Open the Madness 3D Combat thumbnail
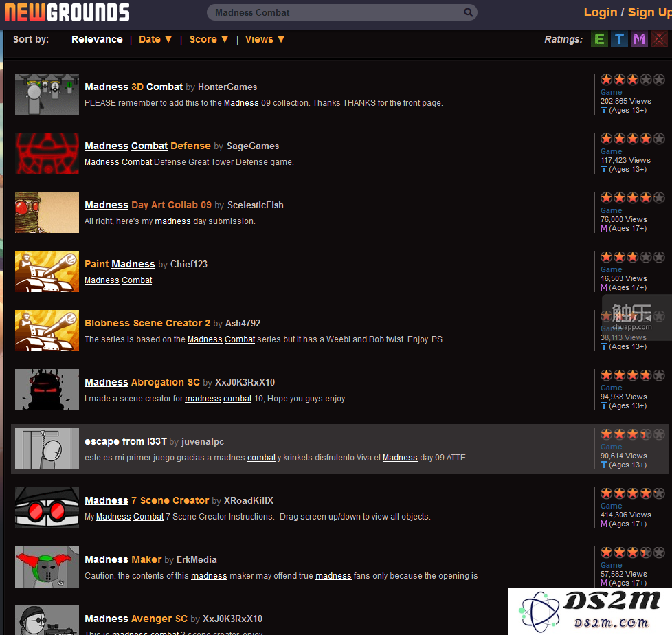This screenshot has height=635, width=672. point(47,94)
